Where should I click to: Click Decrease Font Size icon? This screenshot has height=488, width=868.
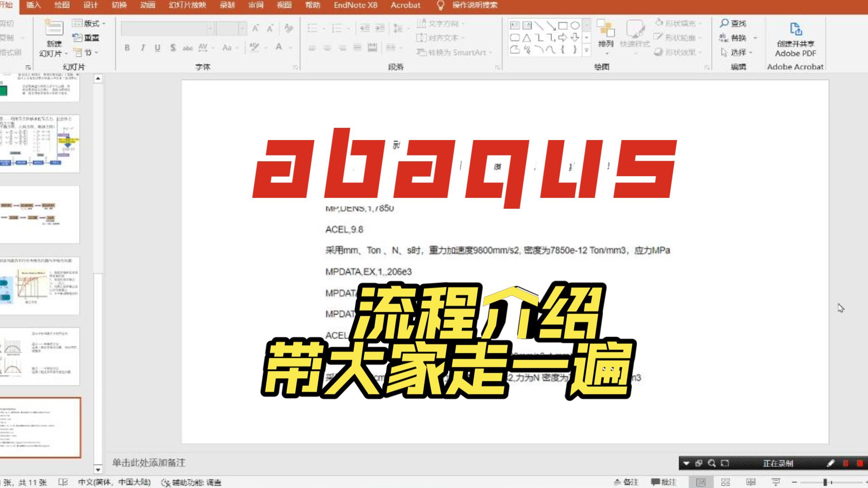point(270,28)
